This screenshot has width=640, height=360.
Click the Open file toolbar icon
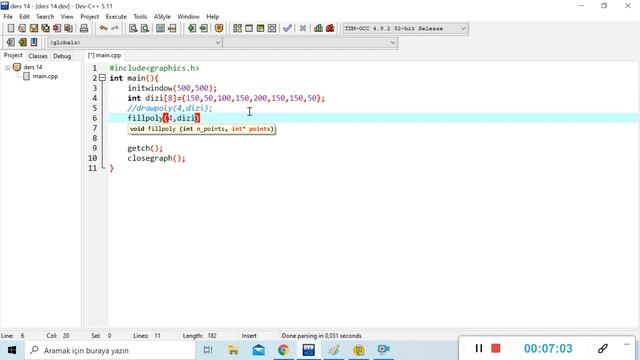click(22, 28)
